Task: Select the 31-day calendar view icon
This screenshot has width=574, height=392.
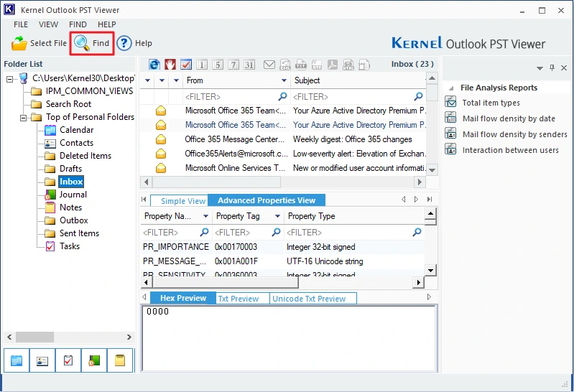Action: [249, 65]
